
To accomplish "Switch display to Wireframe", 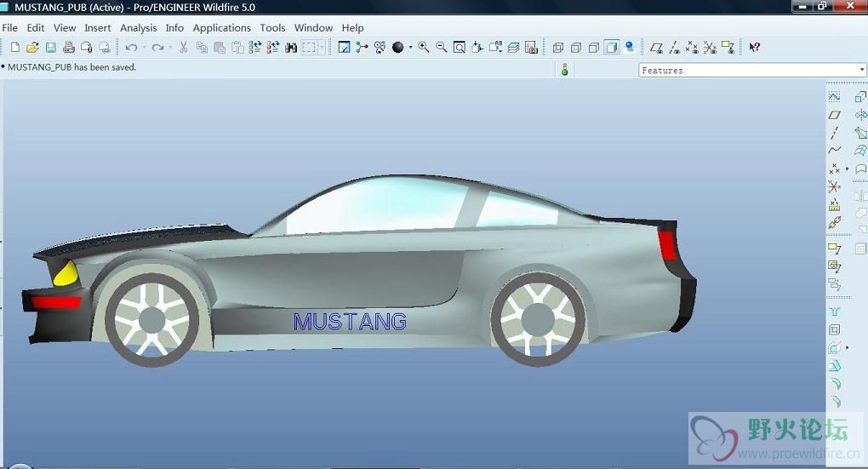I will [558, 48].
